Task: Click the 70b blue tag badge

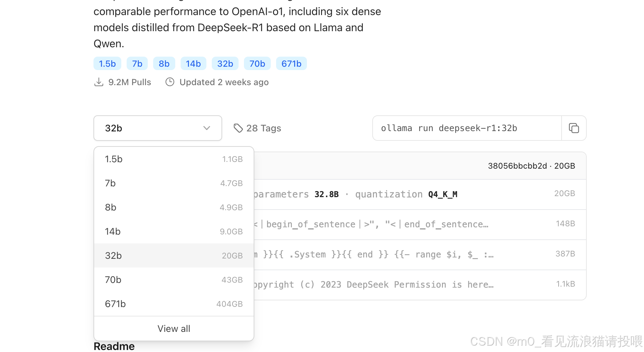Action: [x=257, y=64]
